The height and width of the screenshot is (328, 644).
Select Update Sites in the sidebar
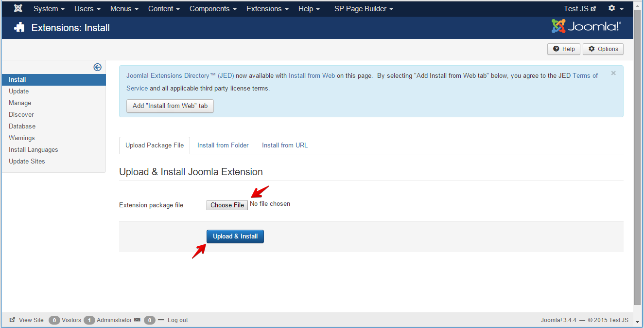tap(27, 161)
